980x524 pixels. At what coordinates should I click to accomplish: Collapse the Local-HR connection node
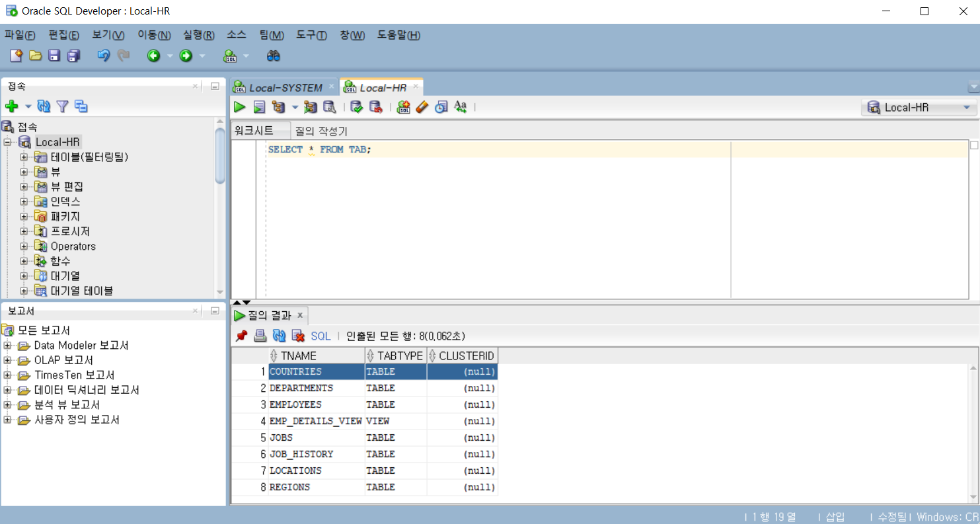tap(7, 142)
